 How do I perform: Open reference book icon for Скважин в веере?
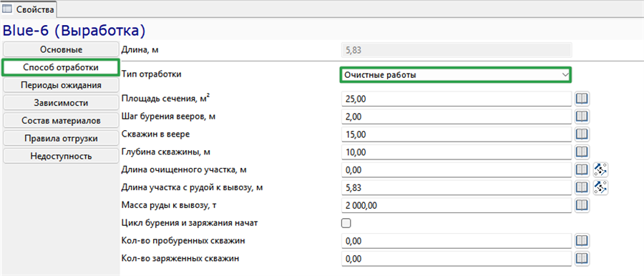click(582, 134)
